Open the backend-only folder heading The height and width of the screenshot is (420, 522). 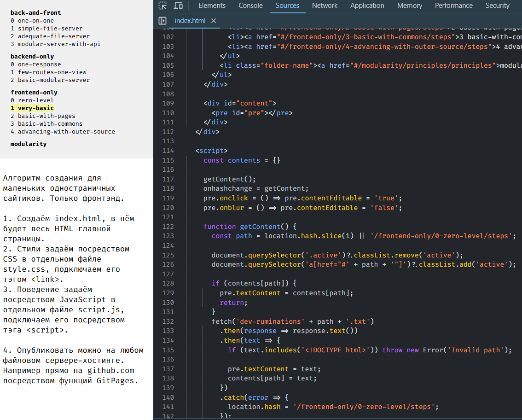(32, 57)
